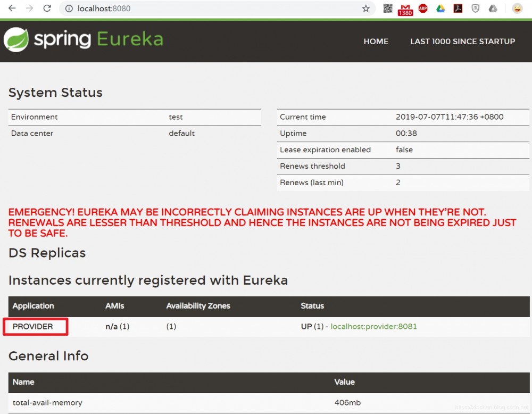This screenshot has height=414, width=532.
Task: Focus the localhost:8080 address bar
Action: (x=217, y=9)
